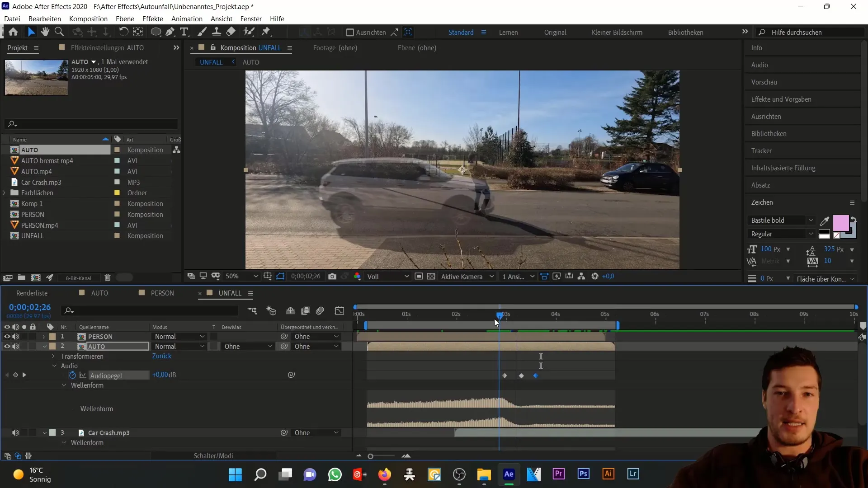Open the Animation menu
This screenshot has width=868, height=488.
tap(187, 19)
